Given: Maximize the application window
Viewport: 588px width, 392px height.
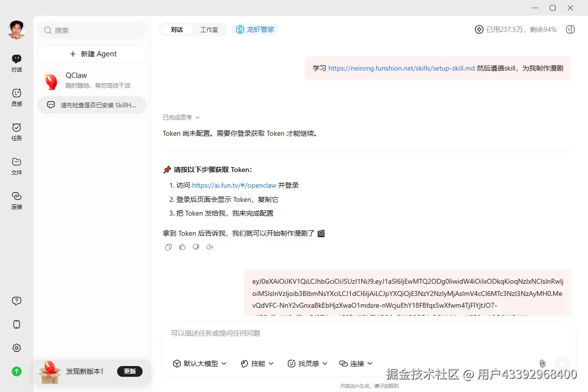Looking at the screenshot, I should [x=553, y=8].
